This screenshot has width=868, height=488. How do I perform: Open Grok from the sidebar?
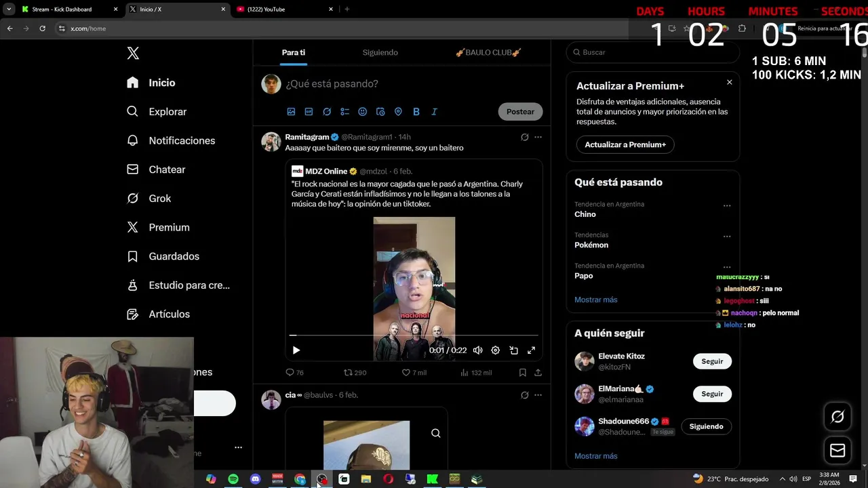pyautogui.click(x=149, y=199)
